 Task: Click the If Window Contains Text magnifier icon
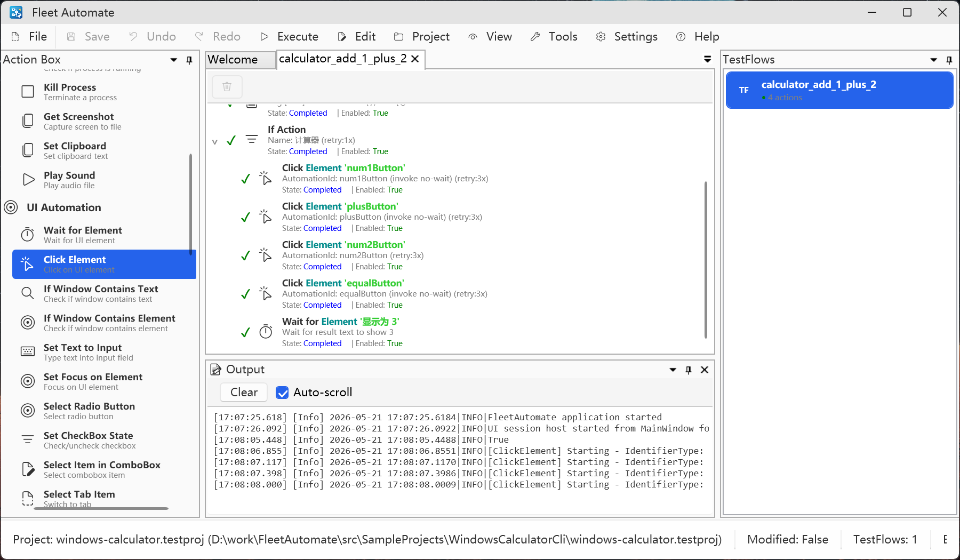coord(28,293)
